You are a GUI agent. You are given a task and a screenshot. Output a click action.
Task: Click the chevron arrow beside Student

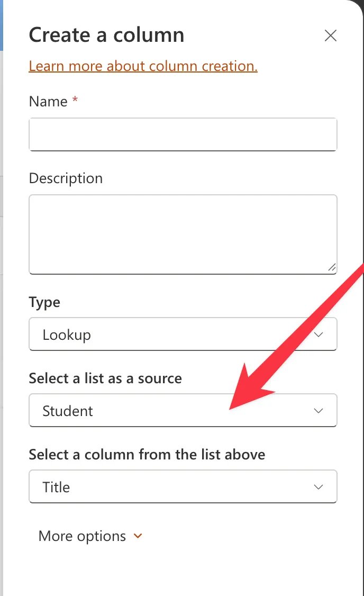pyautogui.click(x=319, y=411)
